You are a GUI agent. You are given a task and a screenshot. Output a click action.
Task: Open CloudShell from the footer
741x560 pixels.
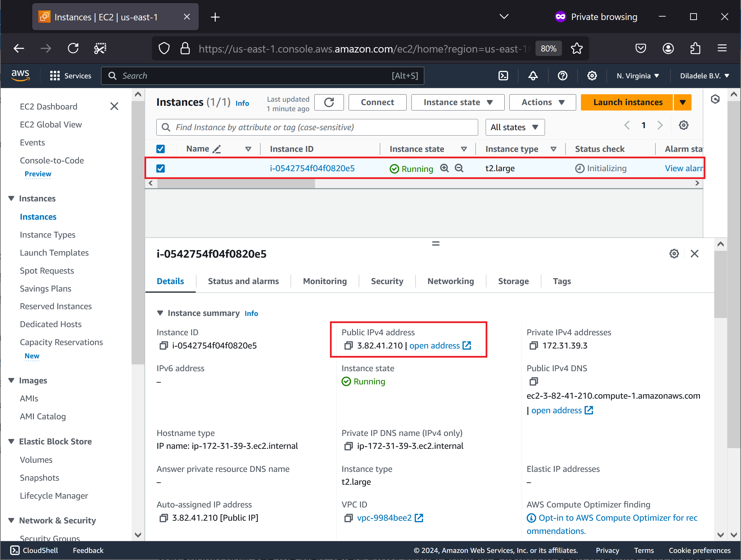click(x=34, y=550)
